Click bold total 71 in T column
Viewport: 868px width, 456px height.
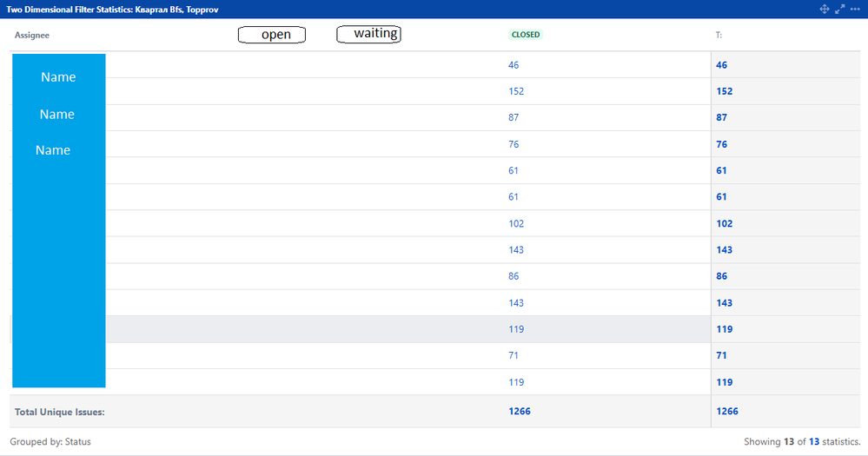(721, 355)
